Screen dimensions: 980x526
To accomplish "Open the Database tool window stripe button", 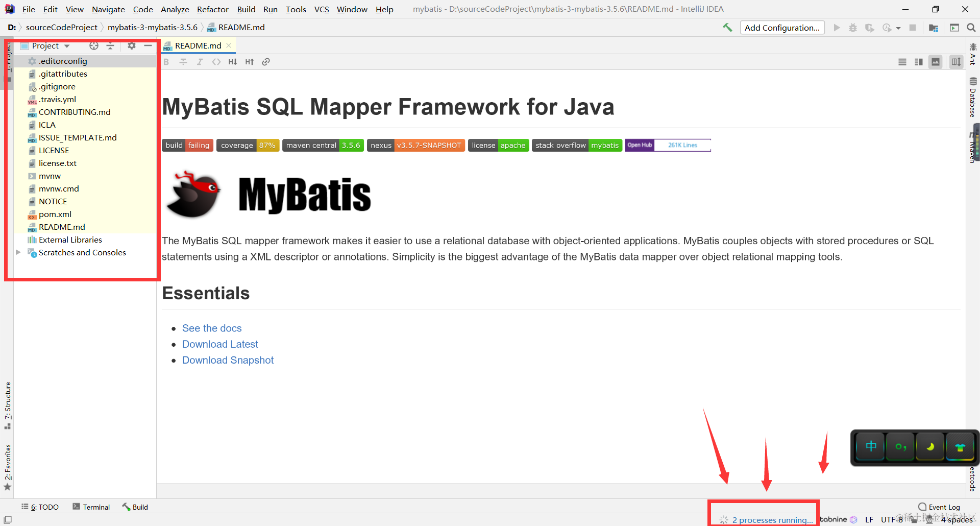I will tap(973, 97).
